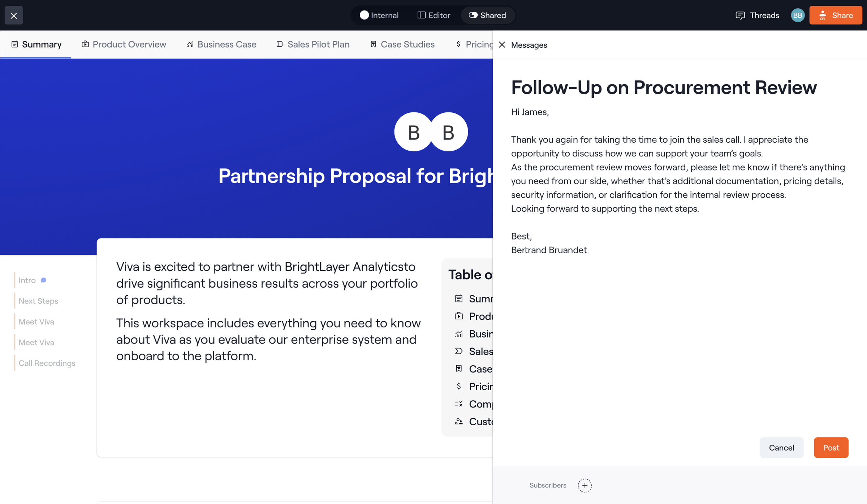The image size is (867, 504).
Task: Add a subscriber with the plus icon
Action: tap(585, 485)
